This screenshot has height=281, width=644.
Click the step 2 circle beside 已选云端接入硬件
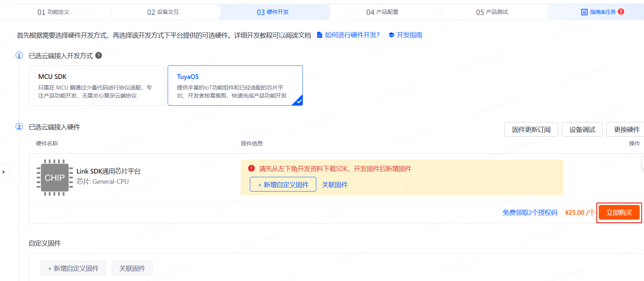[19, 126]
